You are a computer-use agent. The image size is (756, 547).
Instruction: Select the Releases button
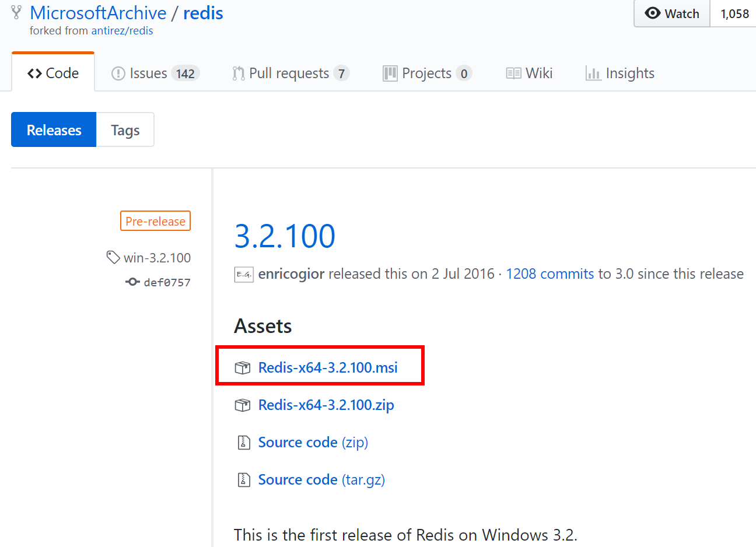54,129
